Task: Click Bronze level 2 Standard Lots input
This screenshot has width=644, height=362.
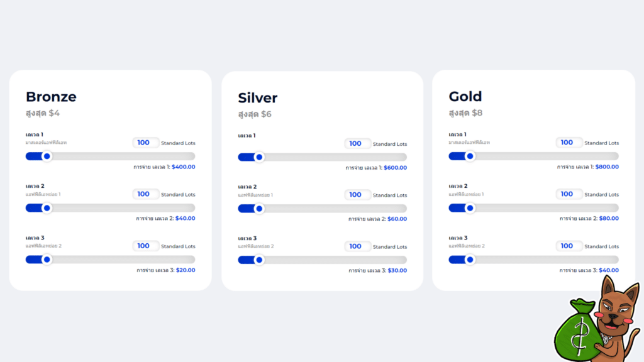Action: click(144, 194)
